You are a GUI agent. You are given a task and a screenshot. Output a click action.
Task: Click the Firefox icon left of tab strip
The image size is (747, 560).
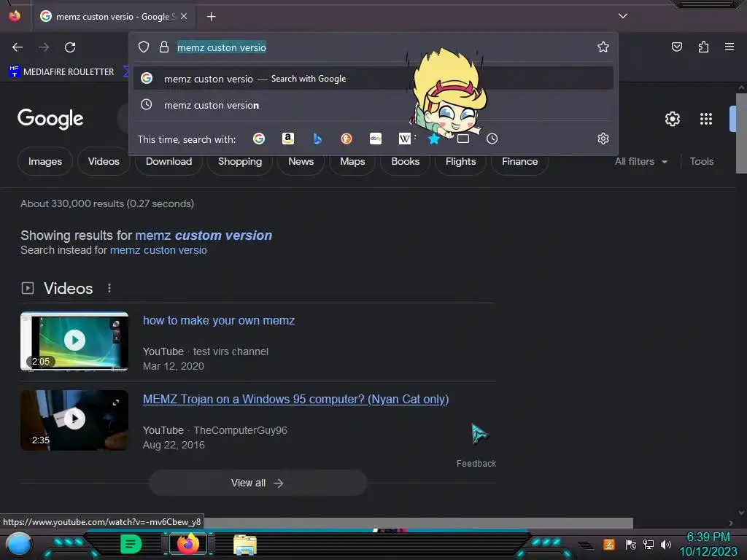click(15, 16)
